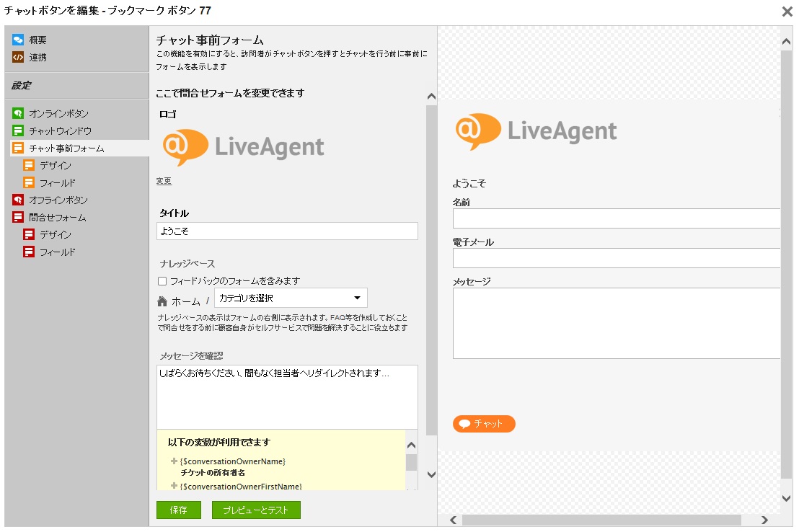
Task: Click the variables list scrollbar thumb
Action: pyautogui.click(x=411, y=462)
